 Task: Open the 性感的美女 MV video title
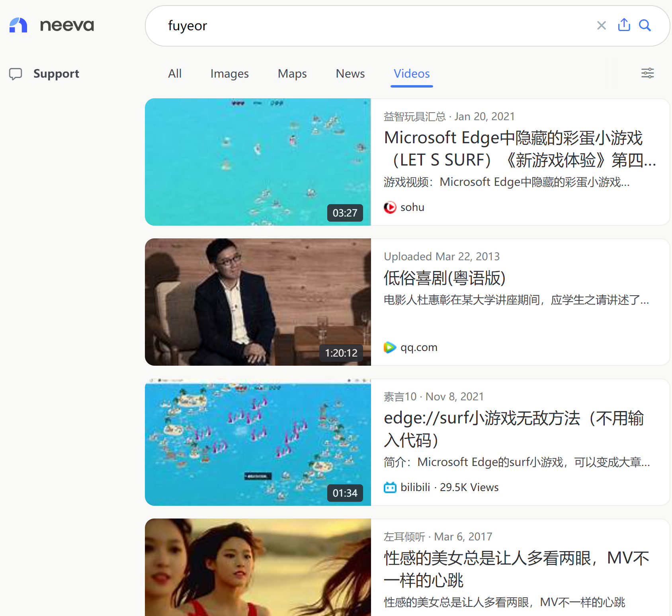click(516, 569)
